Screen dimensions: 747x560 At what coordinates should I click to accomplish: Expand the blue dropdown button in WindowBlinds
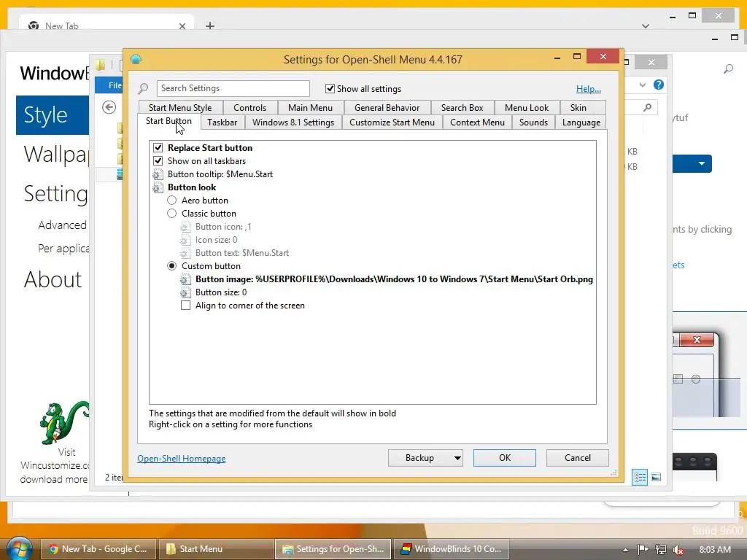(x=701, y=163)
